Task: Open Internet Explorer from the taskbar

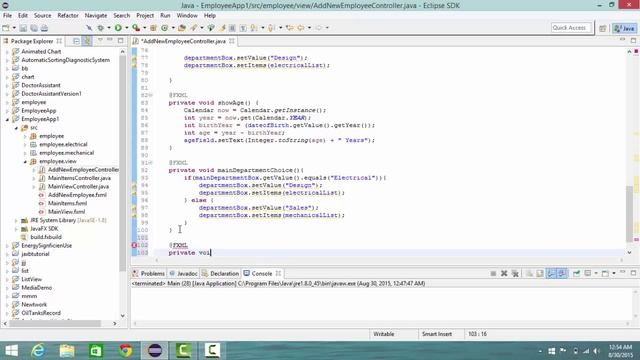Action: tap(38, 350)
